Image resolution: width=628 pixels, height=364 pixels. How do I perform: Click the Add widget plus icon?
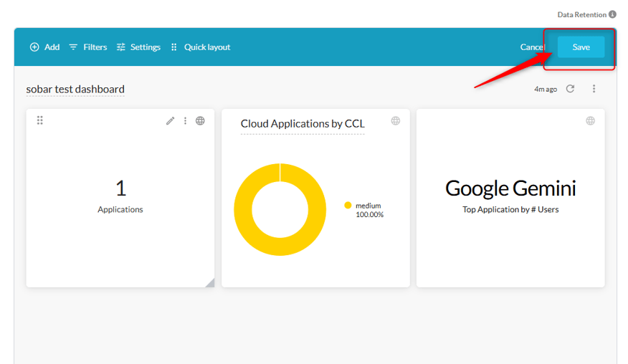[x=34, y=47]
